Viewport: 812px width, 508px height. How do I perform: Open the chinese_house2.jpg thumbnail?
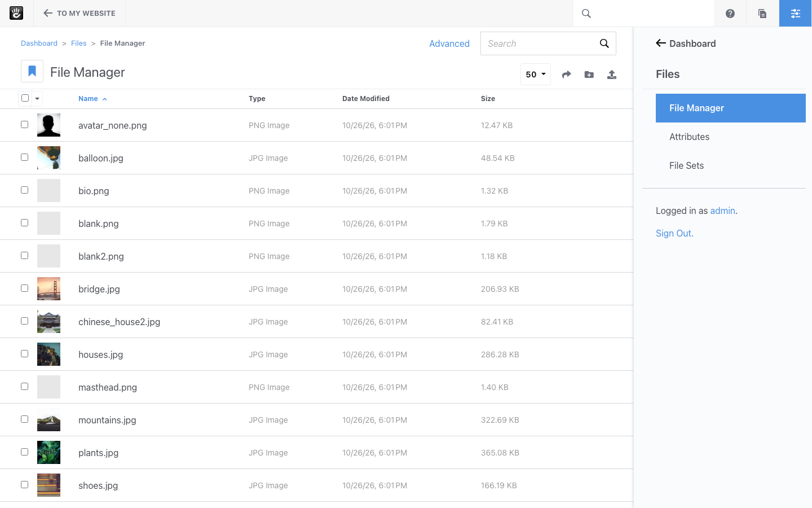(48, 322)
